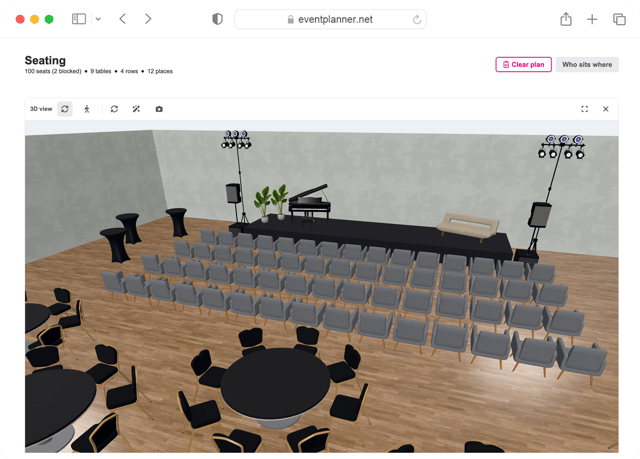Screen dimensions: 640x459
Task: Click the reload icon left of the magic wand
Action: click(114, 109)
